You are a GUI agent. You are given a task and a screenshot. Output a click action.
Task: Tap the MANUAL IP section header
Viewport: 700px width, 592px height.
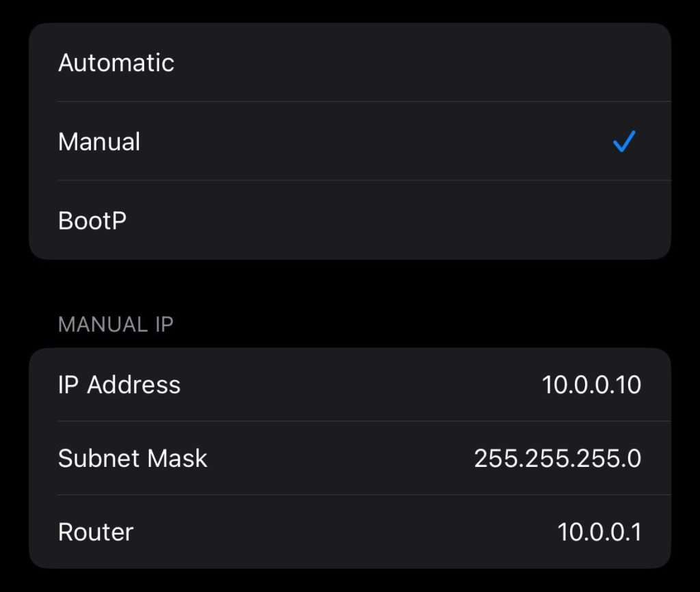click(x=115, y=324)
